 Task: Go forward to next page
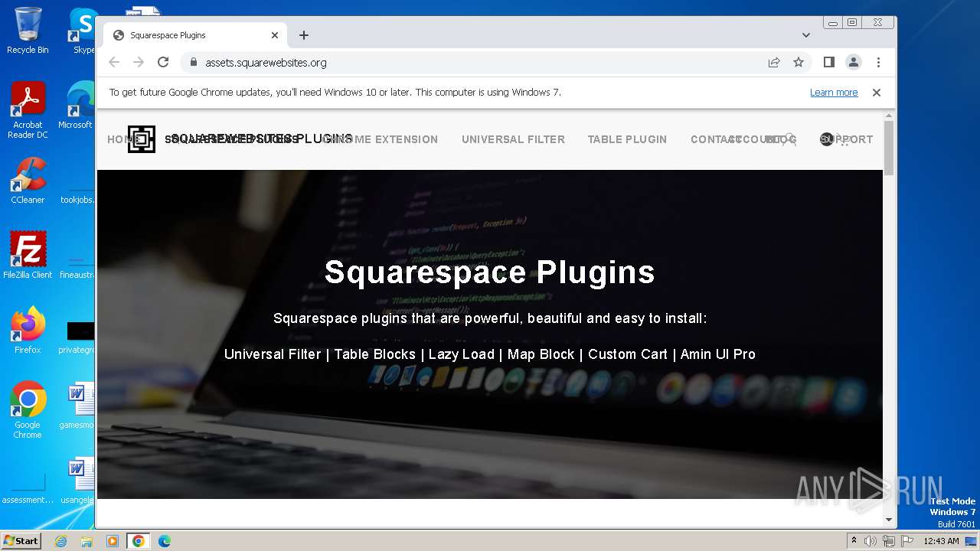click(139, 63)
